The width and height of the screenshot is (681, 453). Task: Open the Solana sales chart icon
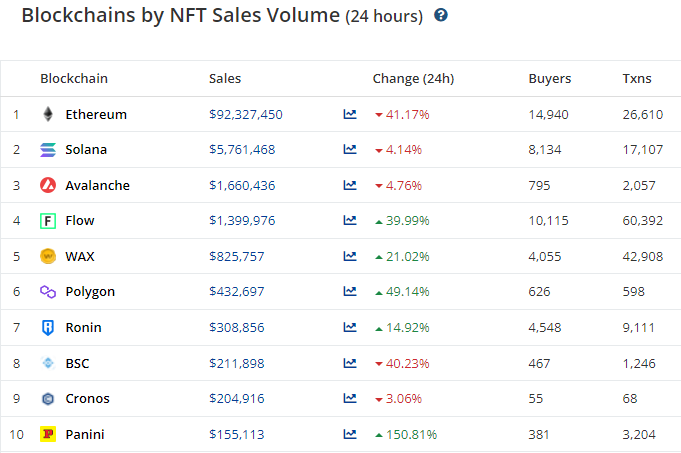click(350, 150)
